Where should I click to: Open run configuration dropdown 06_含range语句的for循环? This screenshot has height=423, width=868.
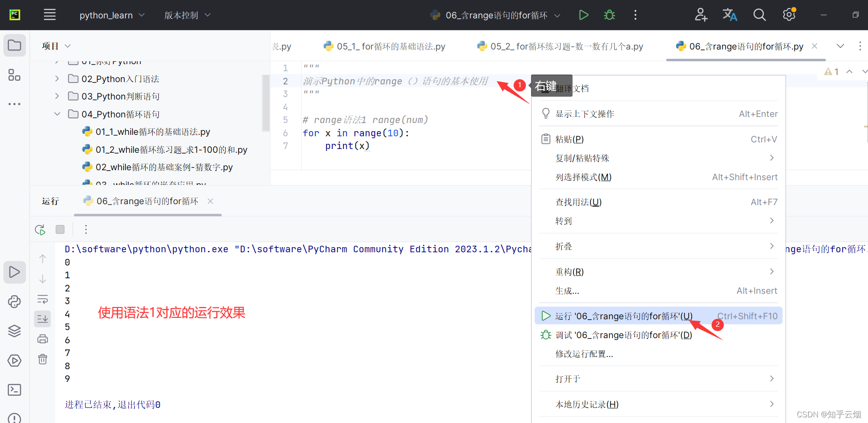[495, 15]
